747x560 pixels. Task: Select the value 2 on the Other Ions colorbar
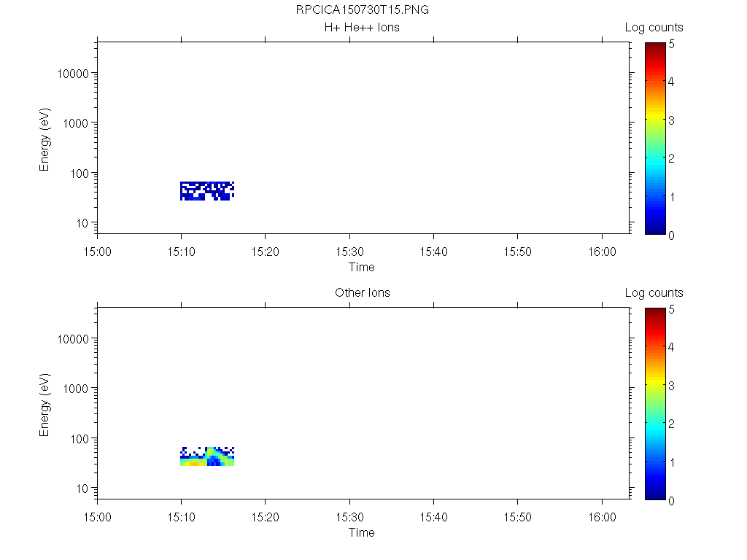click(671, 424)
